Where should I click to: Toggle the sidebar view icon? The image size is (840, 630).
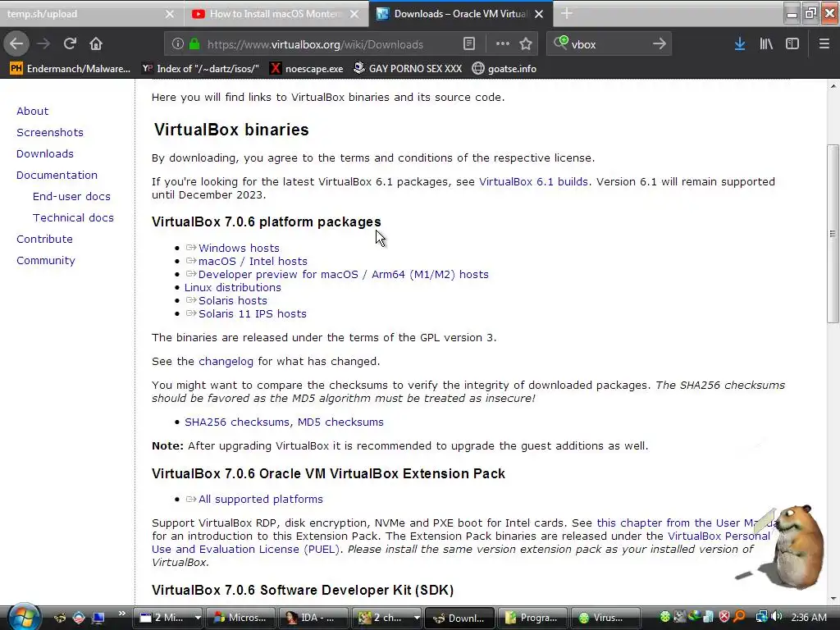point(792,44)
